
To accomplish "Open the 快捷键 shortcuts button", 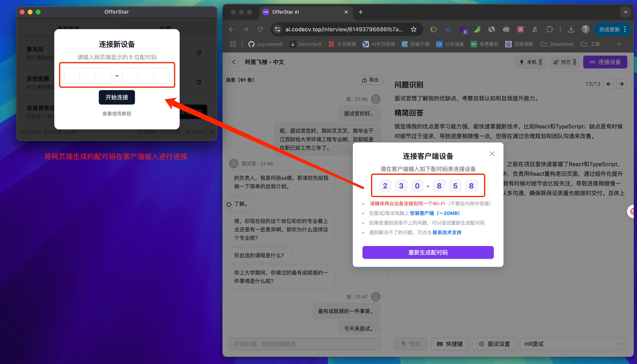I will 450,344.
